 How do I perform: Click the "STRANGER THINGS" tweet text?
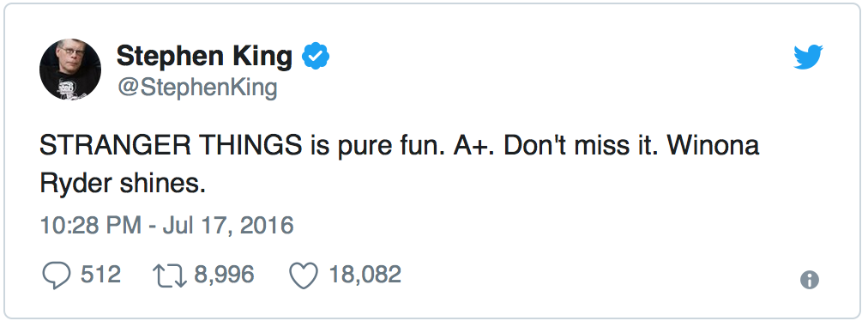point(171,147)
